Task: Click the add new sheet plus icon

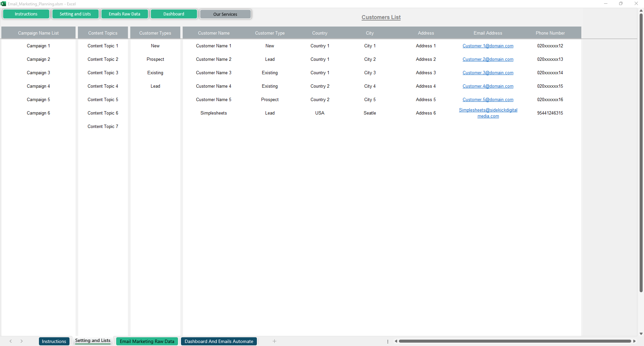Action: pos(274,341)
